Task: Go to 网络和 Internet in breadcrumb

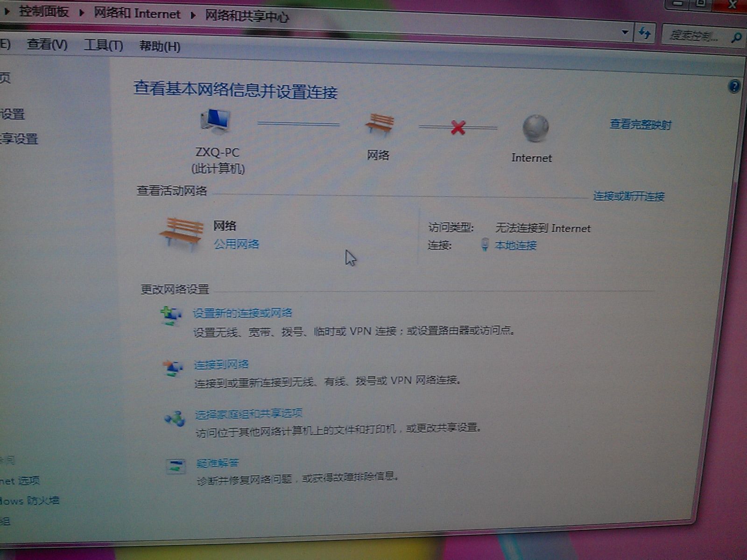Action: [137, 13]
